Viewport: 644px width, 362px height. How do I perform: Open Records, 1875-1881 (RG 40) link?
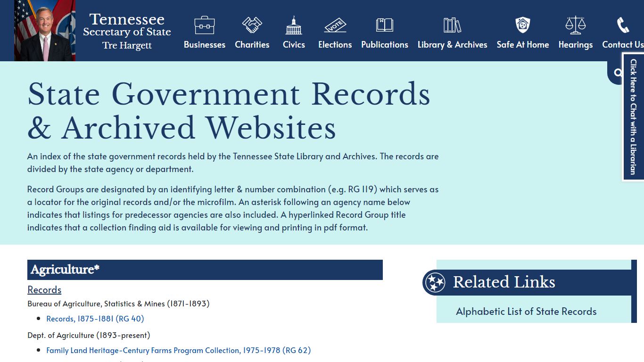coord(95,319)
